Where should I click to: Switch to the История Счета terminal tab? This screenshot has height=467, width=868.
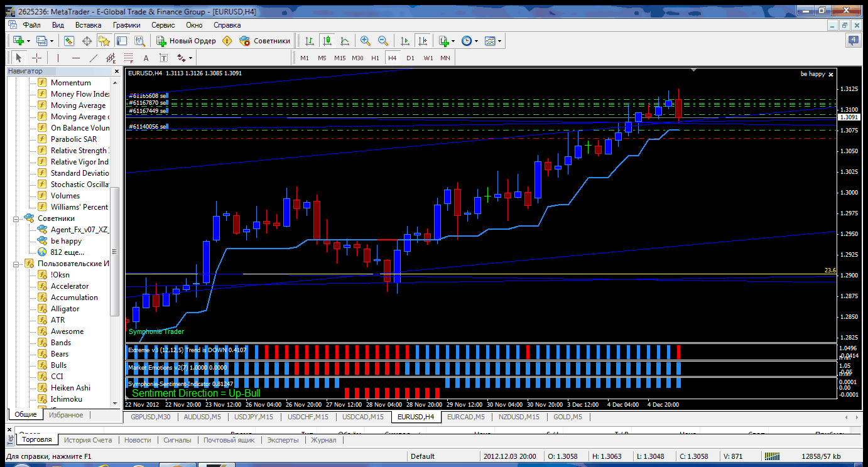88,440
